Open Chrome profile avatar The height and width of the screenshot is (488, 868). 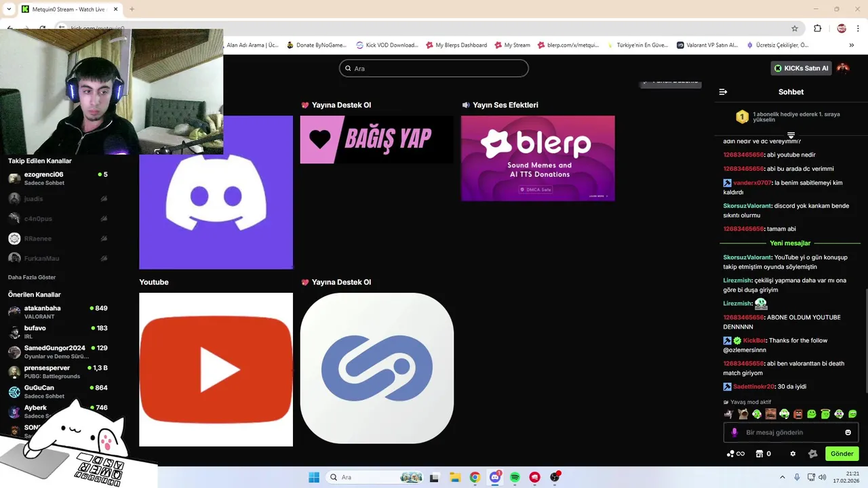tap(842, 28)
